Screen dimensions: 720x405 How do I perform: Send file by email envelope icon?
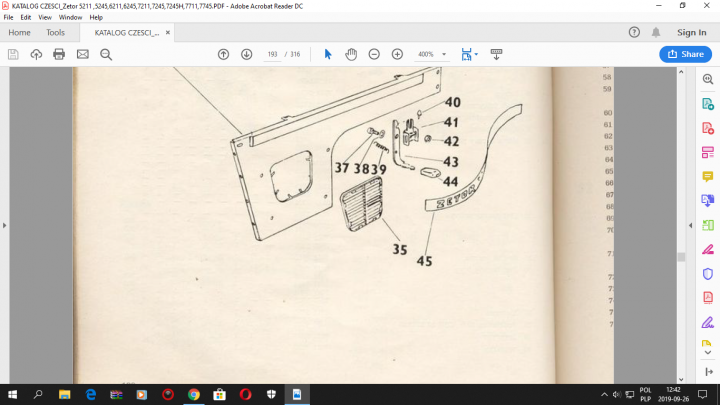click(82, 54)
